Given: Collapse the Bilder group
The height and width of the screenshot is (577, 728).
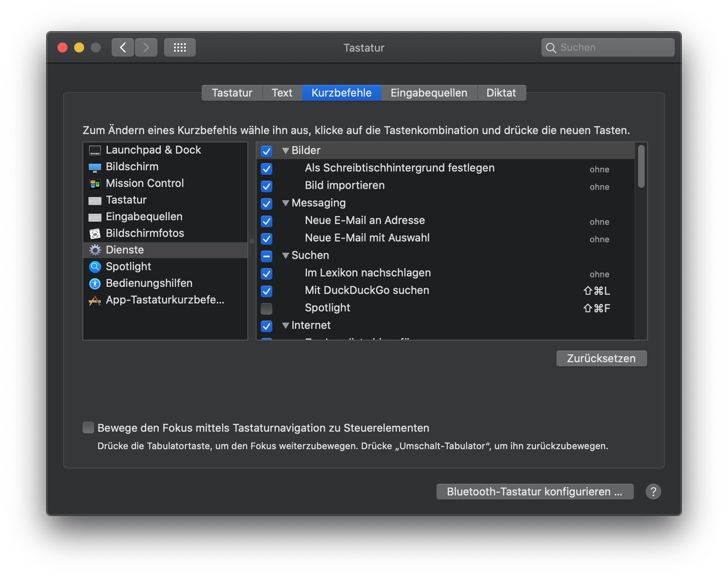Looking at the screenshot, I should pos(285,151).
